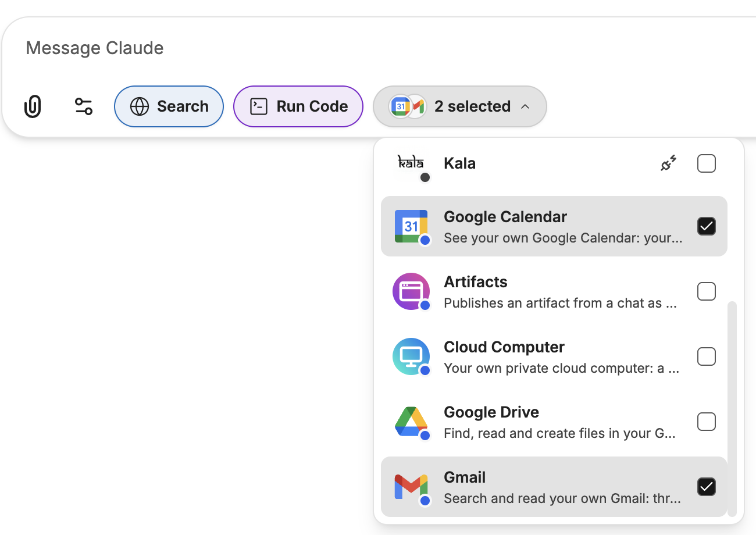Viewport: 756px width, 535px height.
Task: Click the Gmail envelope icon in list
Action: pyautogui.click(x=411, y=487)
